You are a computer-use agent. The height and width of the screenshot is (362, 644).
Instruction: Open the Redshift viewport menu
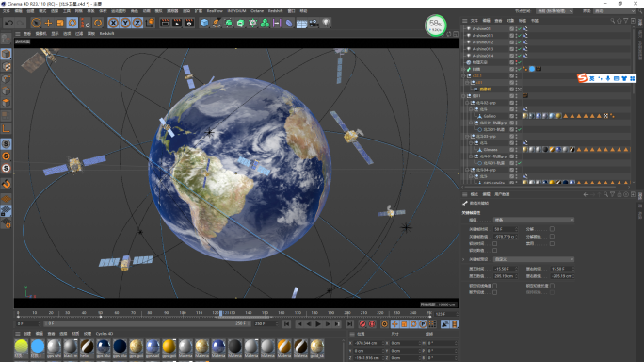click(x=106, y=34)
